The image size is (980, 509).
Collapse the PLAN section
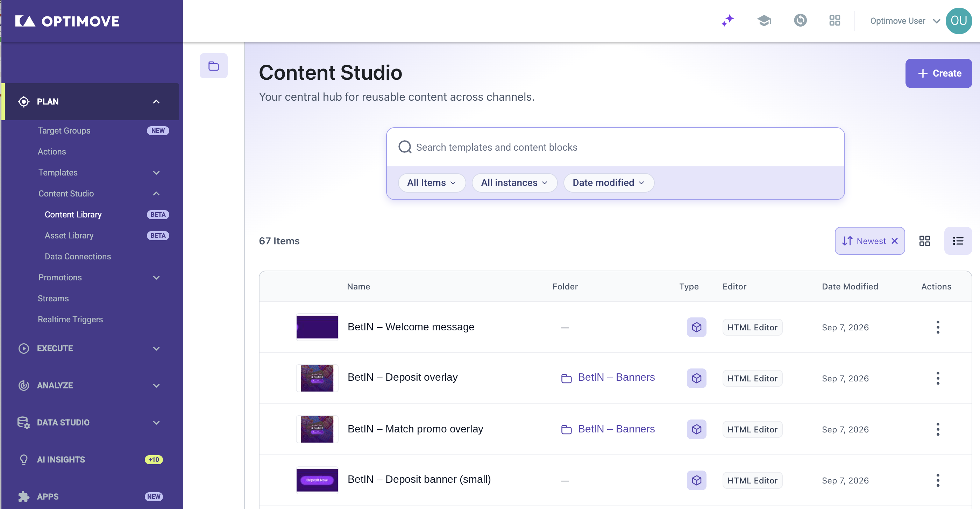[x=156, y=101]
